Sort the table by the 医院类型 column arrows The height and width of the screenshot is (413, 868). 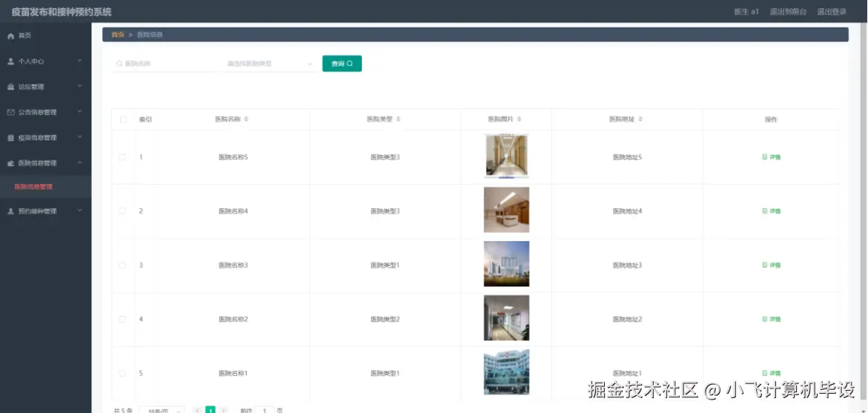[398, 119]
